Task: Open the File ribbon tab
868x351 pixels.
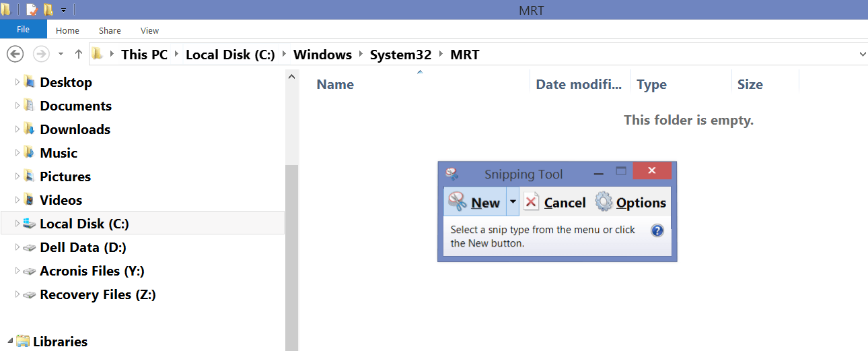Action: click(24, 30)
